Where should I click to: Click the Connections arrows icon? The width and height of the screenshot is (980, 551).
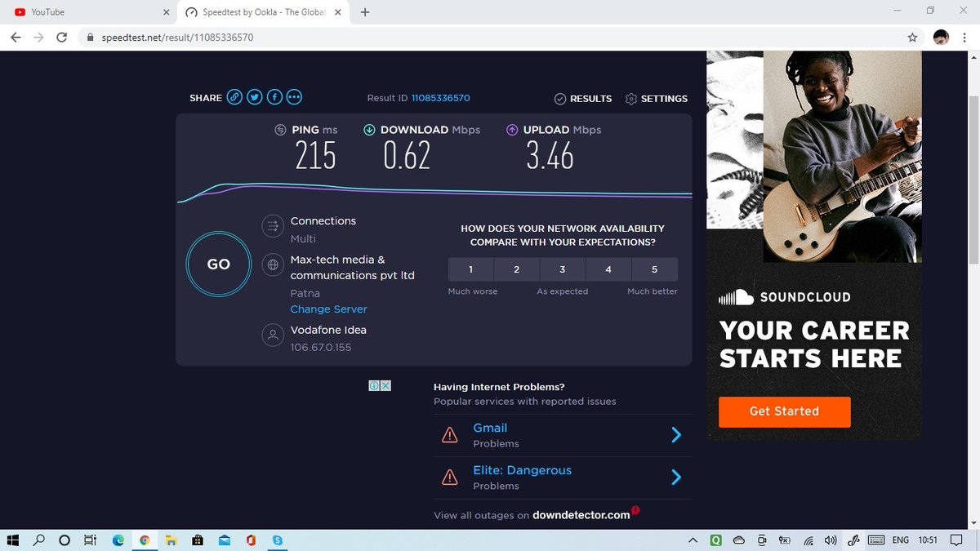tap(271, 226)
